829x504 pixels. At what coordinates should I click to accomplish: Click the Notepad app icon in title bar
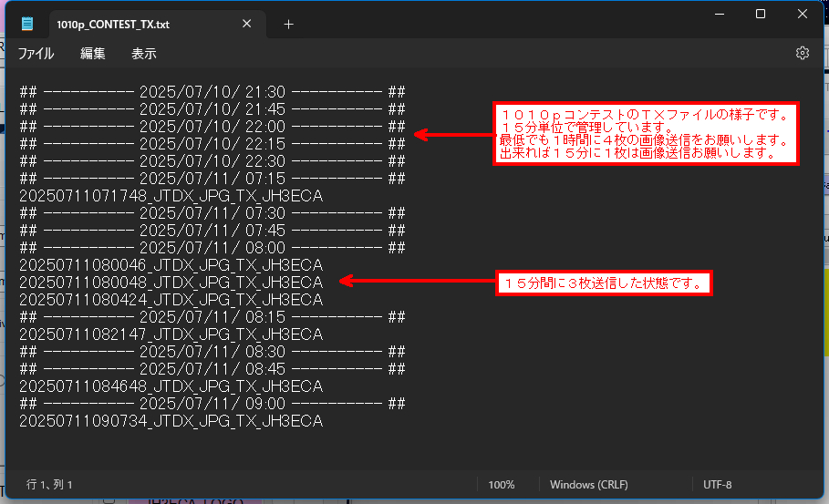[27, 24]
